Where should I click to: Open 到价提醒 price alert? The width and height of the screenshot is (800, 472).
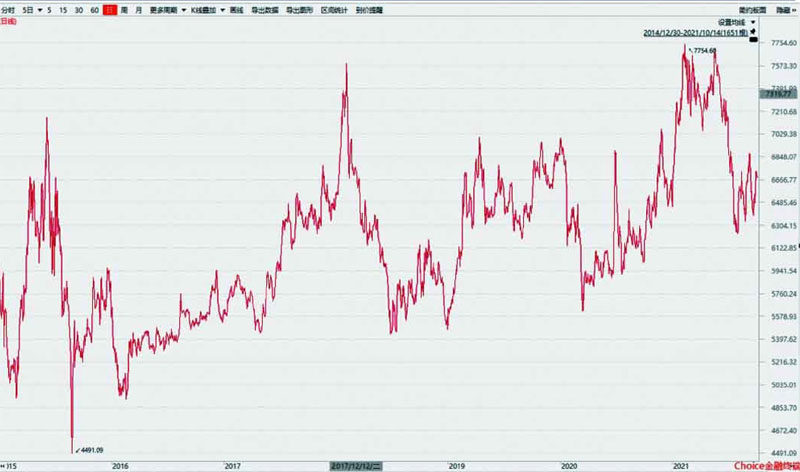click(369, 8)
